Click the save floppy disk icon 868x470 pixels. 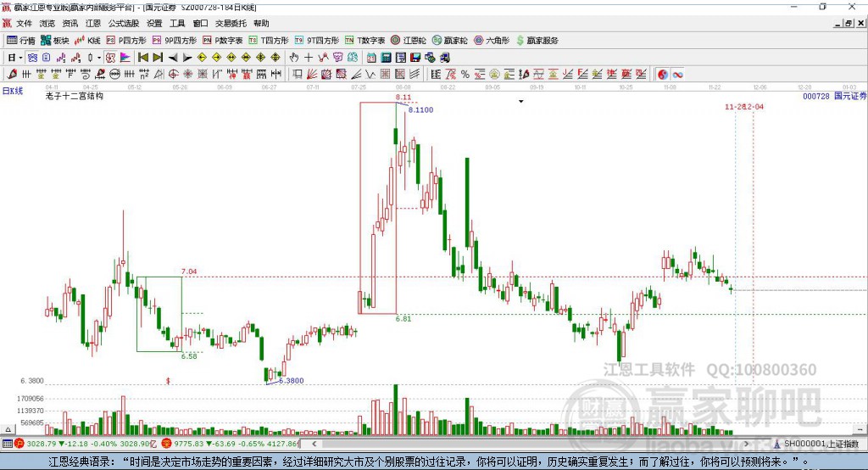[415, 58]
